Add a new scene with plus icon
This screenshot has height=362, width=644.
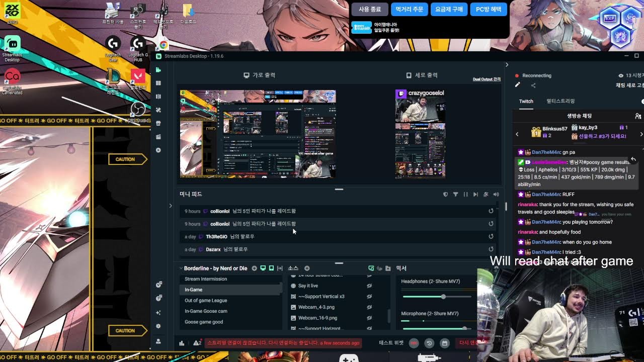point(254,268)
